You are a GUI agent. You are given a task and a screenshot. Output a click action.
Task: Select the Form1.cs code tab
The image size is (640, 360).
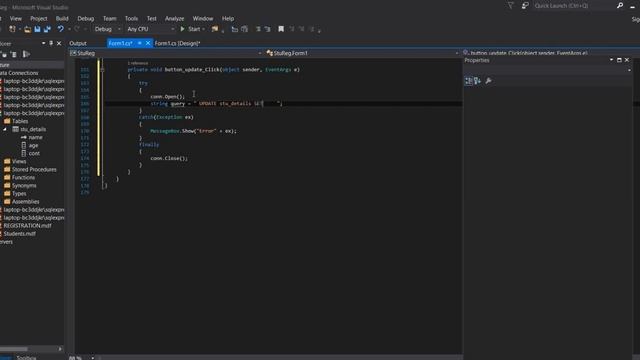point(120,43)
